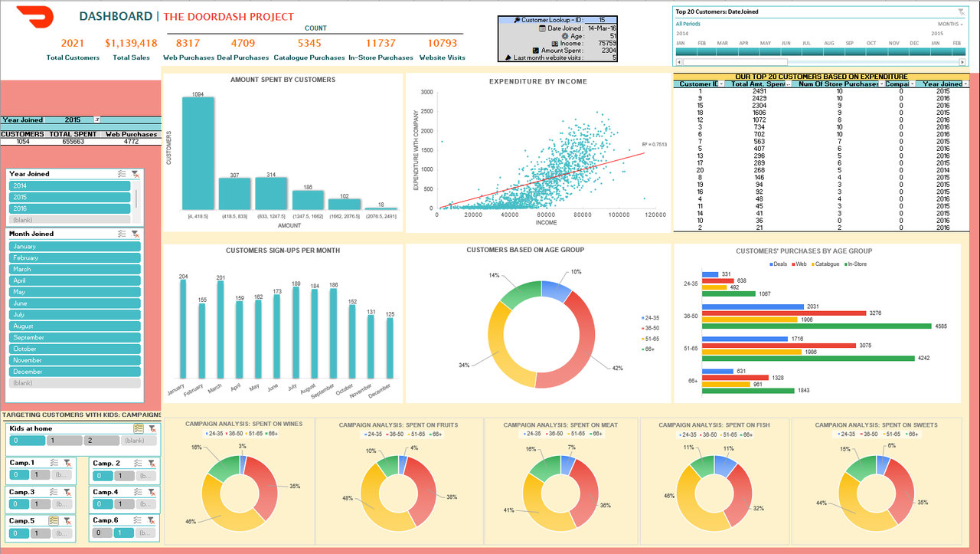
Task: Click the Date Joined calendar icon
Action: 544,28
